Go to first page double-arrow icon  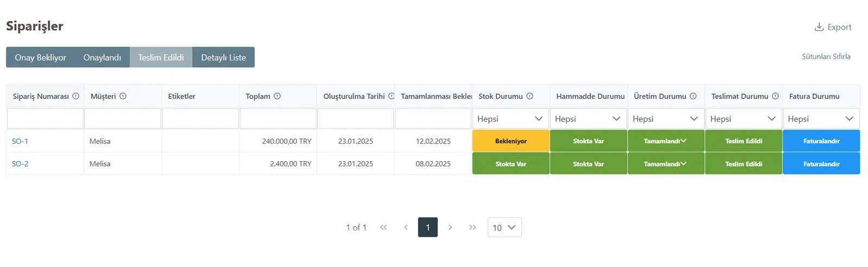384,227
